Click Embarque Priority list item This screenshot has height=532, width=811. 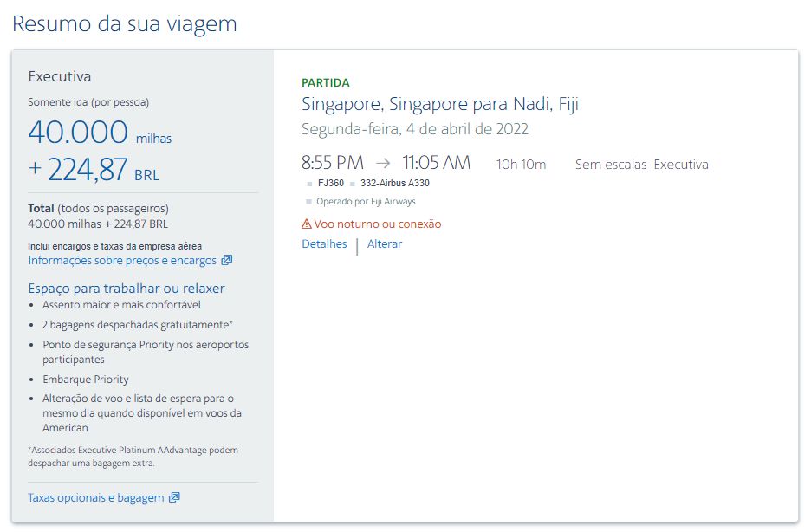85,379
